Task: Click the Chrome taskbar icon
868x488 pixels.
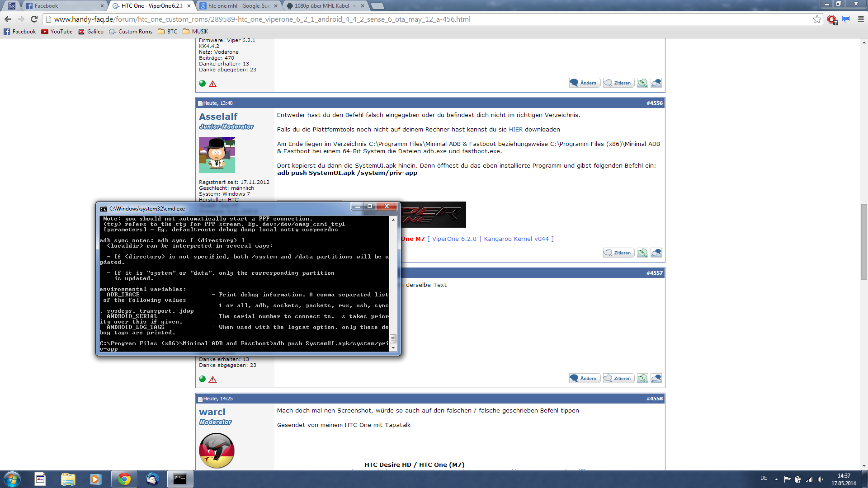Action: pyautogui.click(x=124, y=479)
